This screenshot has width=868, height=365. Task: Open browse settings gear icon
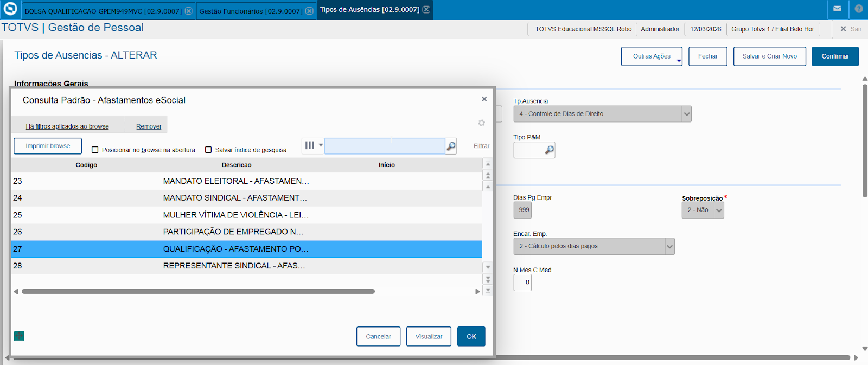481,123
